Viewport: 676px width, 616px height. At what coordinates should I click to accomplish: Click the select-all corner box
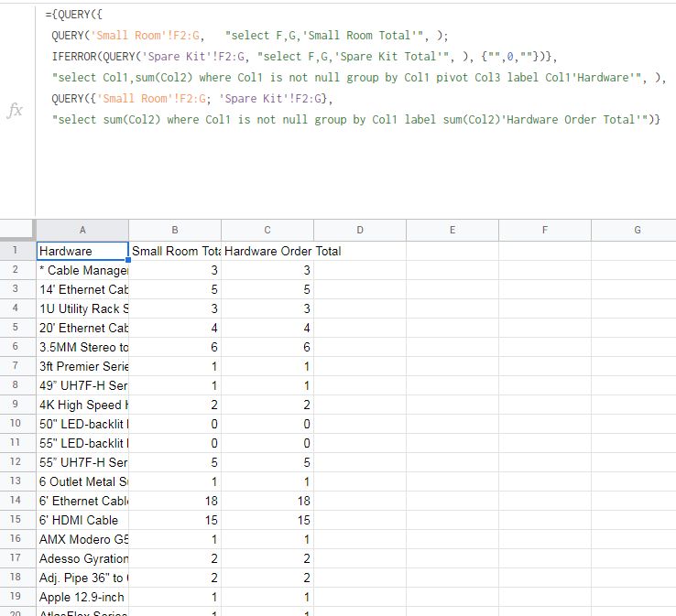[17, 230]
